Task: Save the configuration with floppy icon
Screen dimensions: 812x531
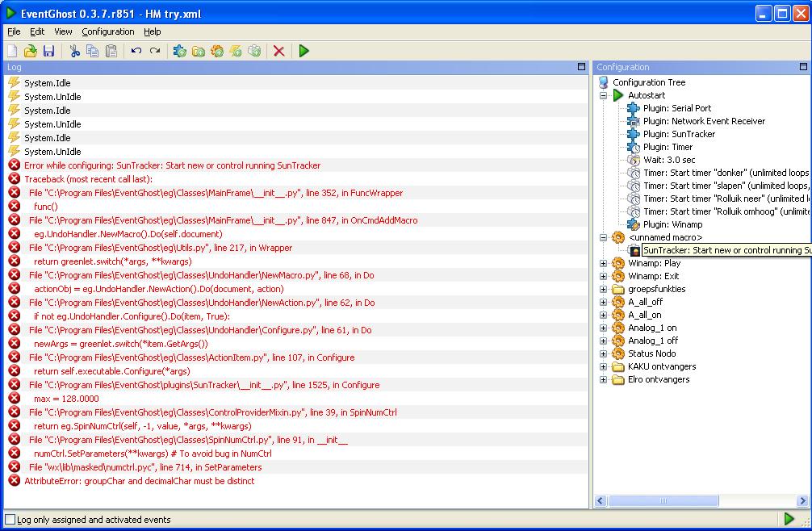Action: (x=48, y=51)
